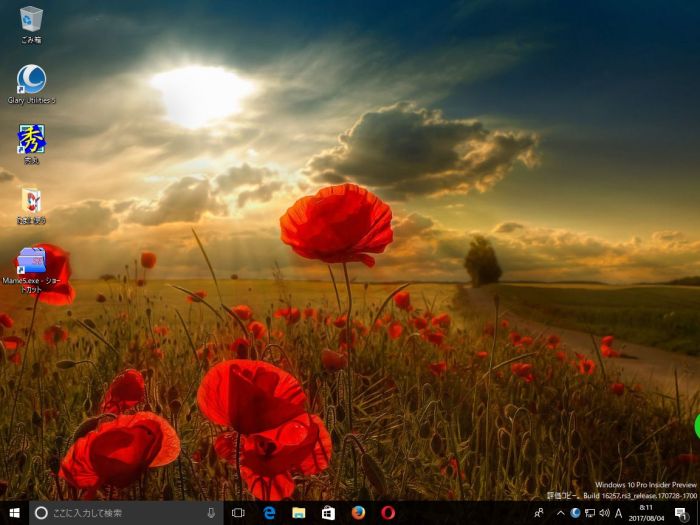Toggle the IME input mode indicator

coord(619,512)
